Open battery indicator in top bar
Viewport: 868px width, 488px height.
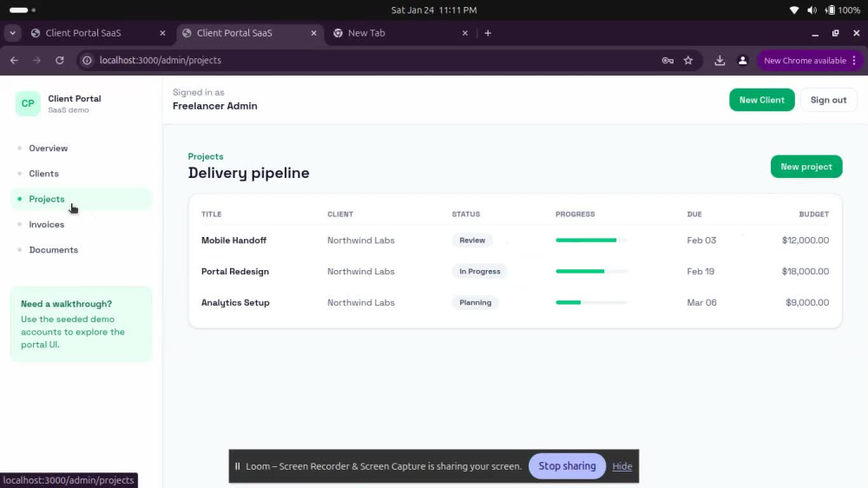coord(843,10)
